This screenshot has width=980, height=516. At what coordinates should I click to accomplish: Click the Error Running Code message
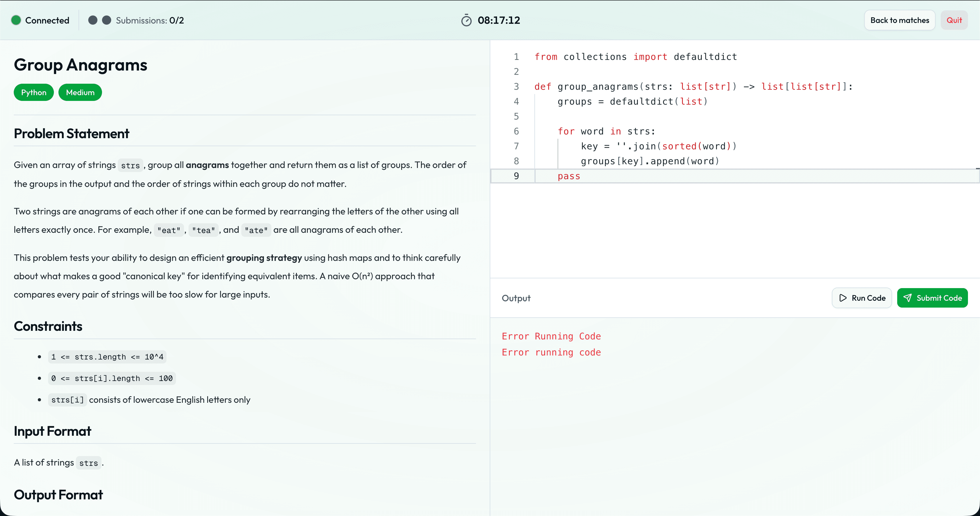click(x=551, y=336)
